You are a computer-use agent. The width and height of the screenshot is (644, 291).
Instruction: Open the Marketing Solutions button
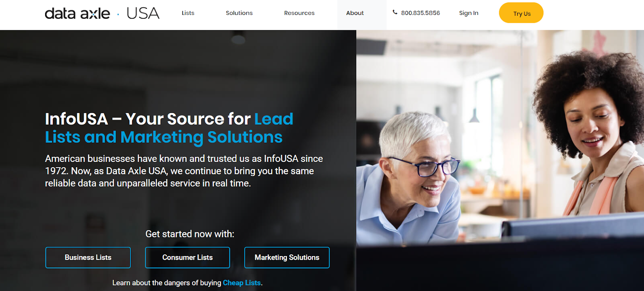[x=287, y=258]
